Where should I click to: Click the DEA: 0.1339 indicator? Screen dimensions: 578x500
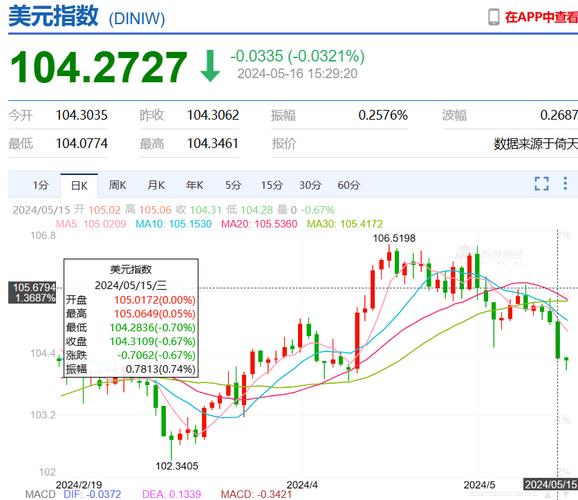172,494
